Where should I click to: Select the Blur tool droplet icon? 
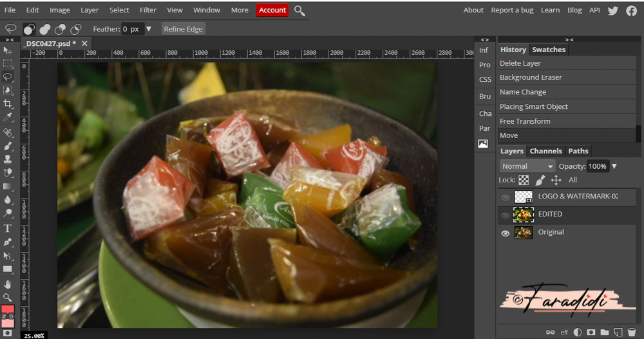pos(7,200)
